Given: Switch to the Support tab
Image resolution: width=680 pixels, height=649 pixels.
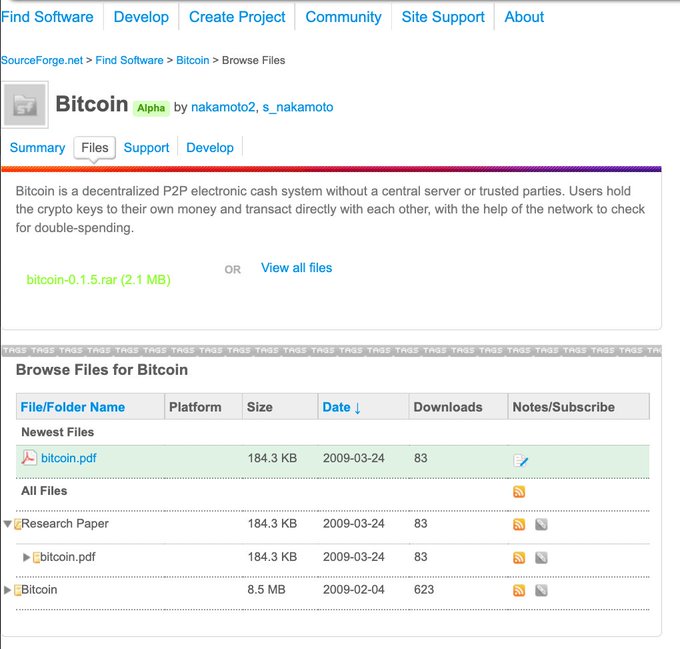Looking at the screenshot, I should coord(146,148).
